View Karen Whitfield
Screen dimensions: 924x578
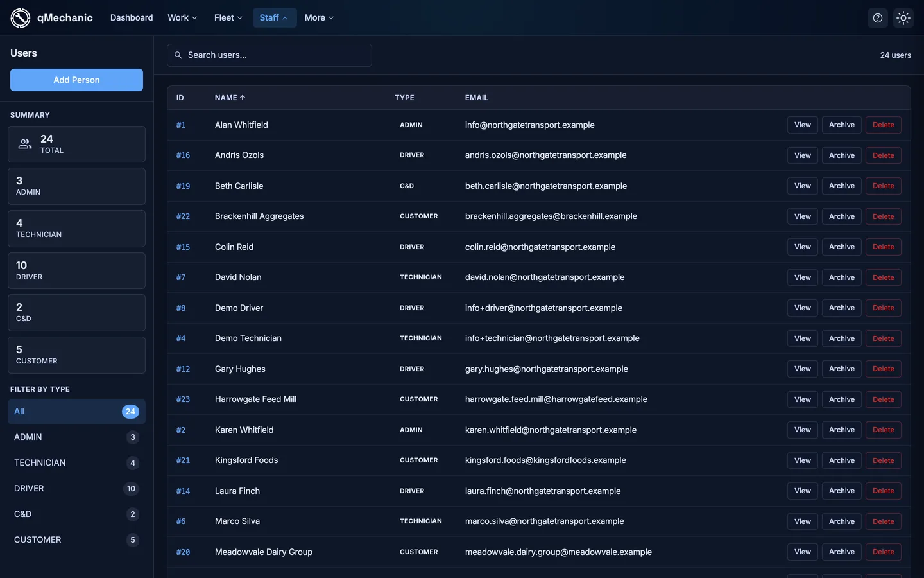pyautogui.click(x=803, y=430)
